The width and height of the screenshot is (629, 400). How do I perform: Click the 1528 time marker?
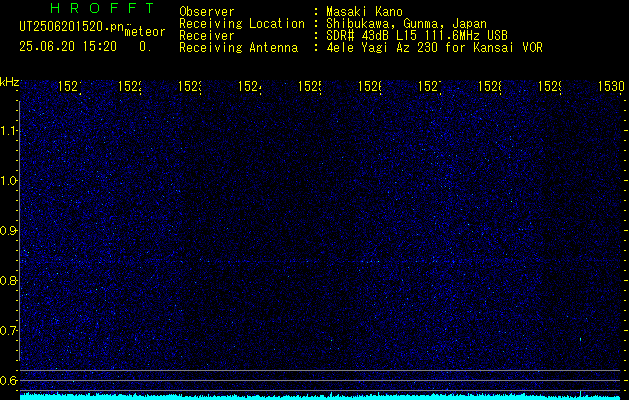click(x=489, y=87)
